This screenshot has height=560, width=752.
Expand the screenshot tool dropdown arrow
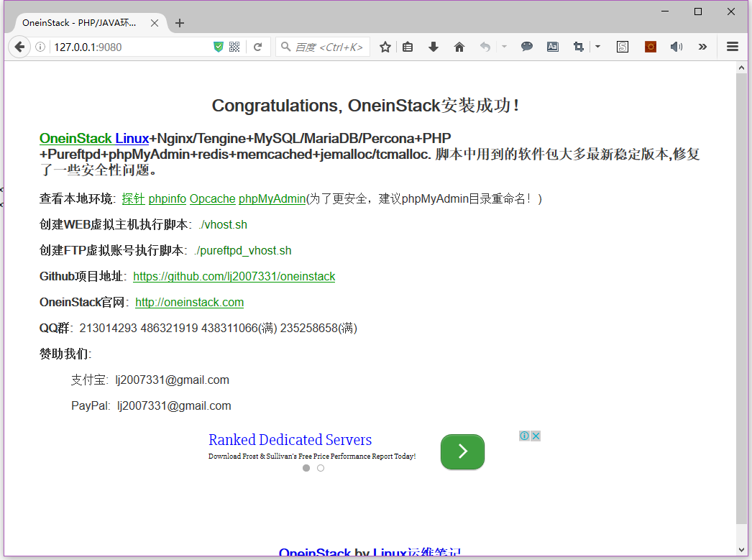pos(597,47)
